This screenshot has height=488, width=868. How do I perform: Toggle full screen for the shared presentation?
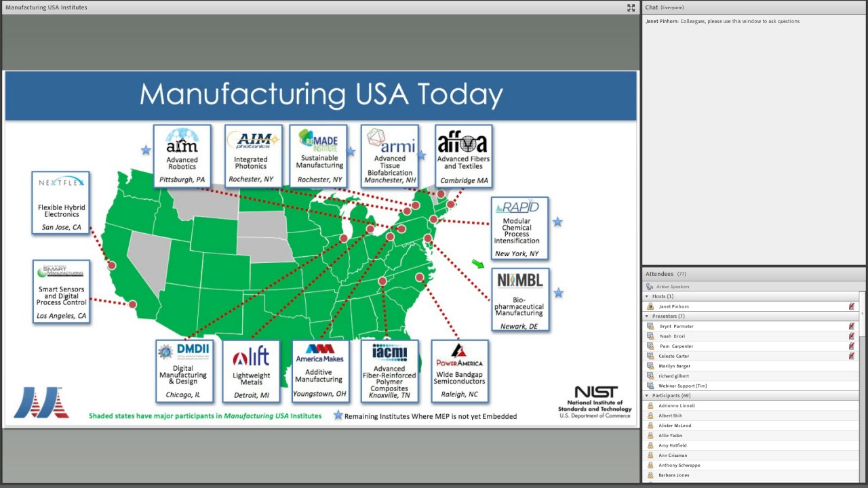[631, 7]
